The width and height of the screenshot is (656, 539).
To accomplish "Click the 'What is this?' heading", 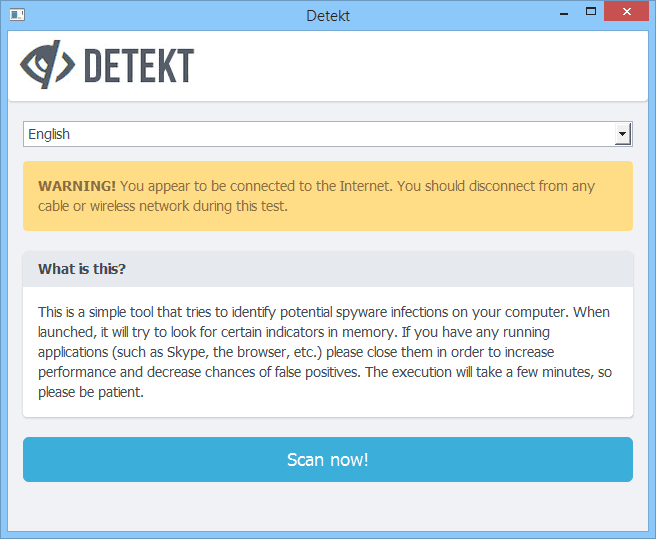I will pos(82,269).
